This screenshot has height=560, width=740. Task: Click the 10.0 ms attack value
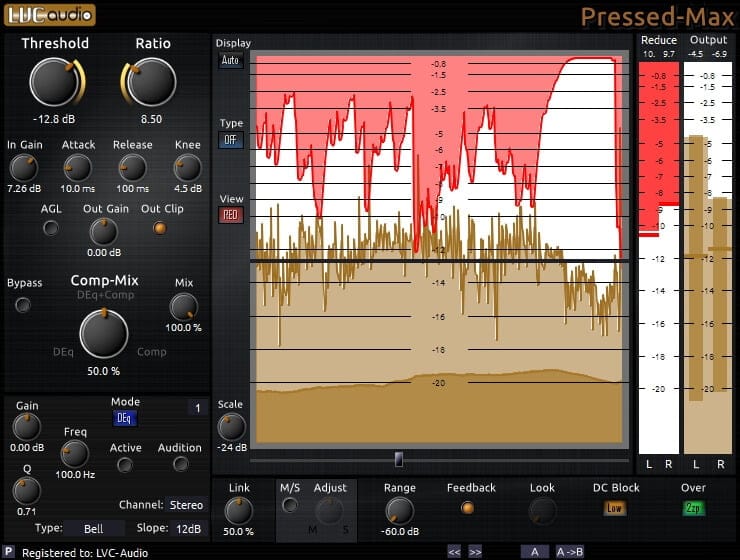77,189
